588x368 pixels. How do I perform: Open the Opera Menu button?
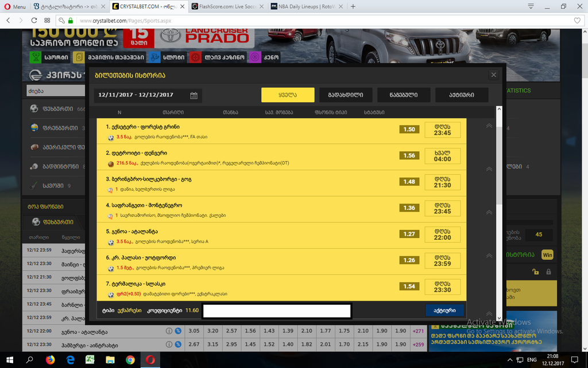15,6
